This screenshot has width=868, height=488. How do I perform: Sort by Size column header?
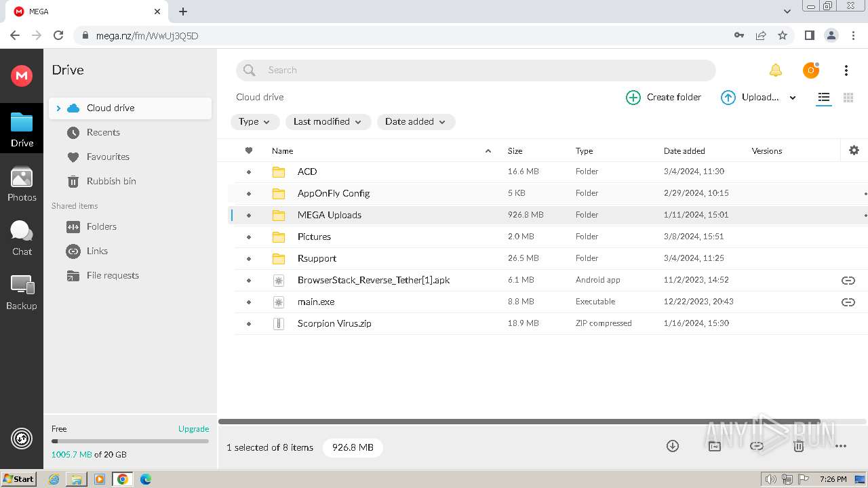(x=515, y=151)
